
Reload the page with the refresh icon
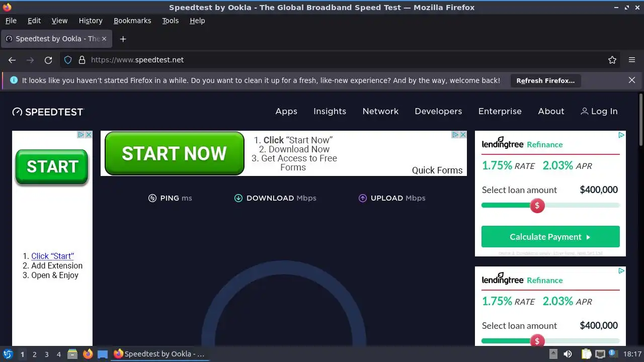48,60
